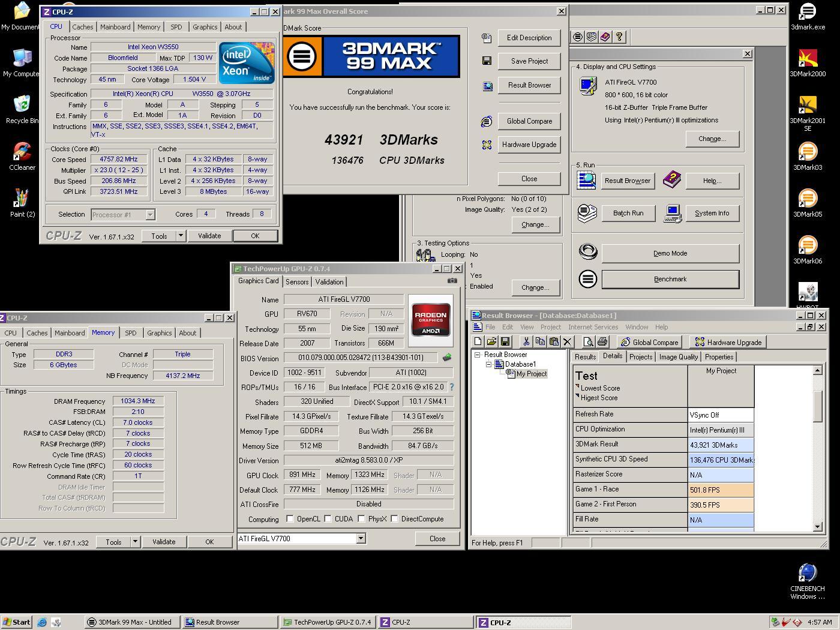Screen dimensions: 840x630
Task: Collapse the Result Browser tree root node
Action: tap(478, 355)
